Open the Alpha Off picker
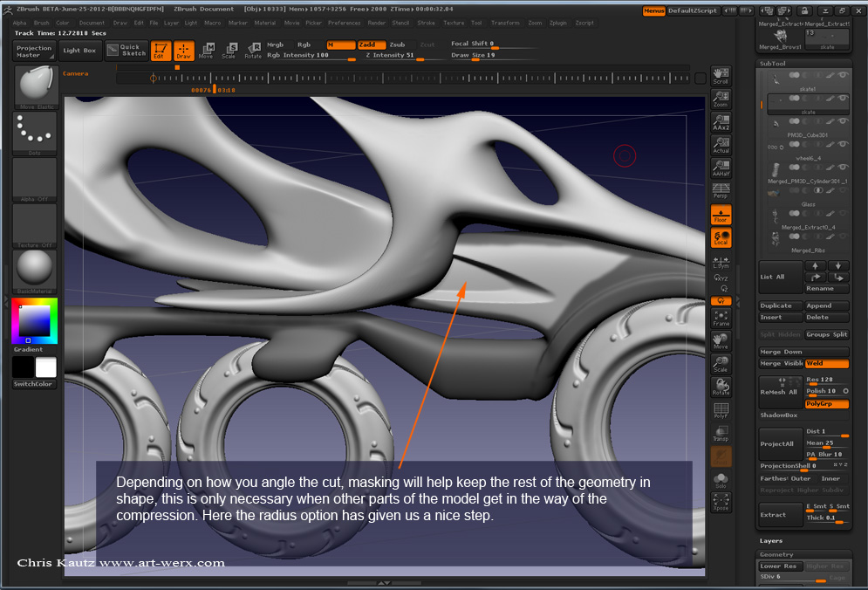Screen dimensions: 868x590 pos(34,180)
